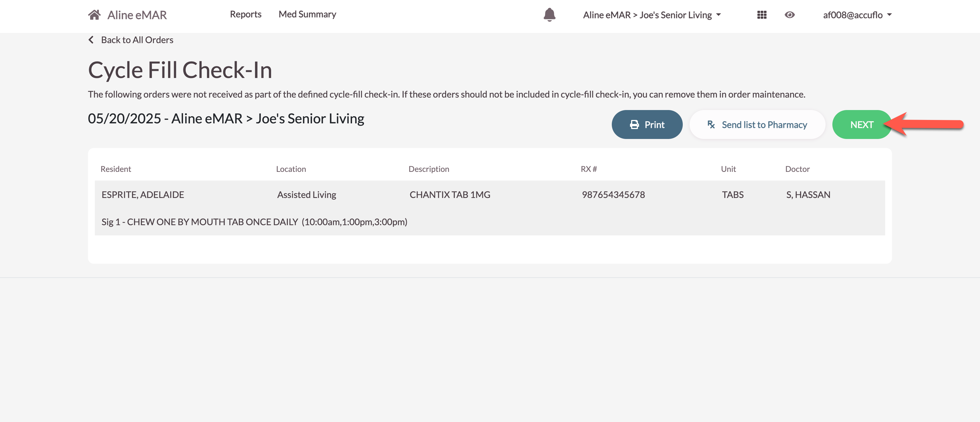Open the apps grid icon
The image size is (980, 422).
[x=762, y=15]
